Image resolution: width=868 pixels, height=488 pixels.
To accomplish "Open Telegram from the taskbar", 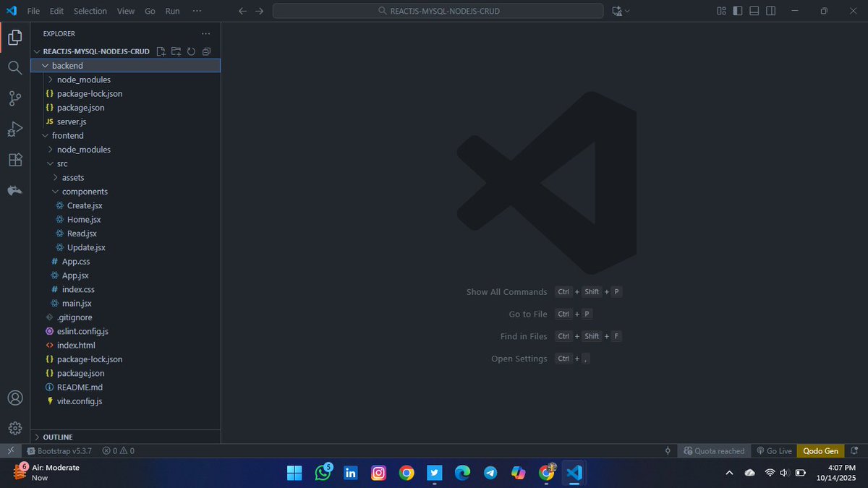I will click(x=490, y=473).
